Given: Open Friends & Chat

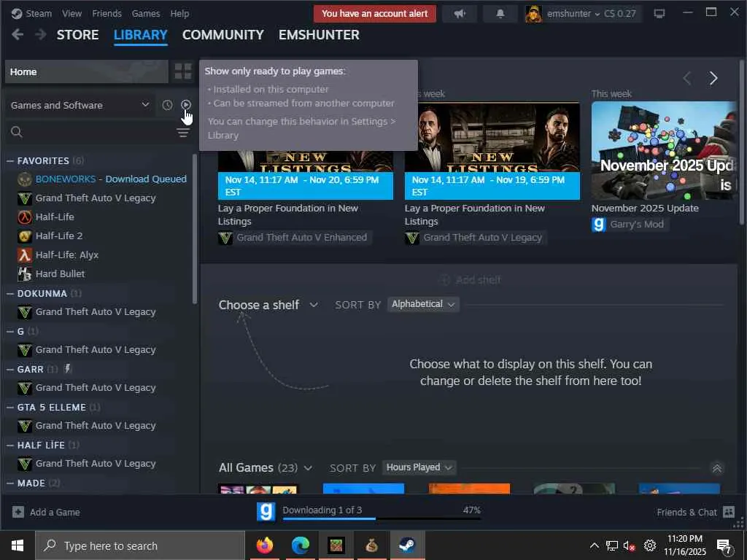Looking at the screenshot, I should [x=695, y=513].
